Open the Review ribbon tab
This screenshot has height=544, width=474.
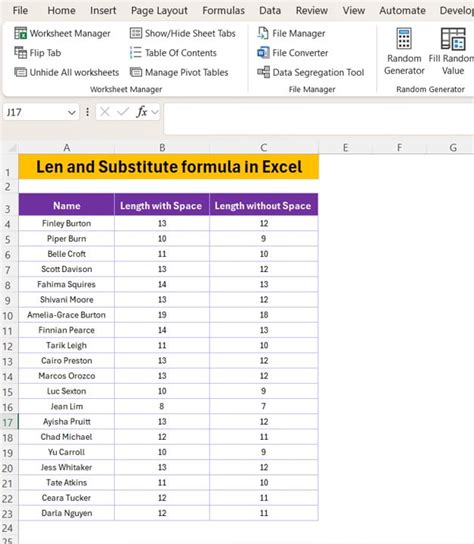point(312,10)
